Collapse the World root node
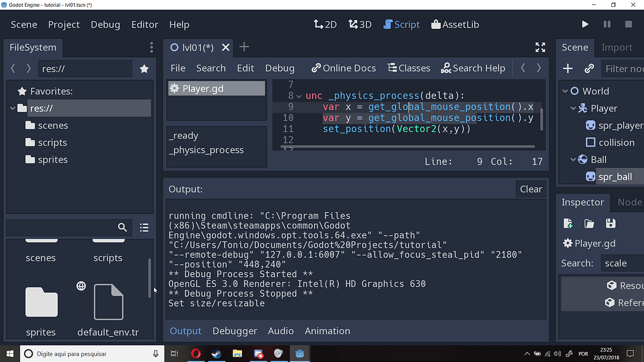Screen dimensions: 644x362 (565, 91)
